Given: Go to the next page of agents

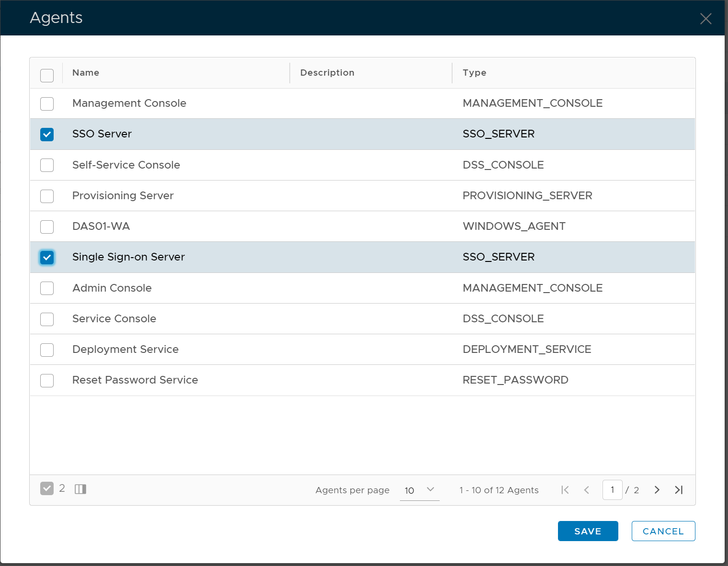Looking at the screenshot, I should (657, 490).
